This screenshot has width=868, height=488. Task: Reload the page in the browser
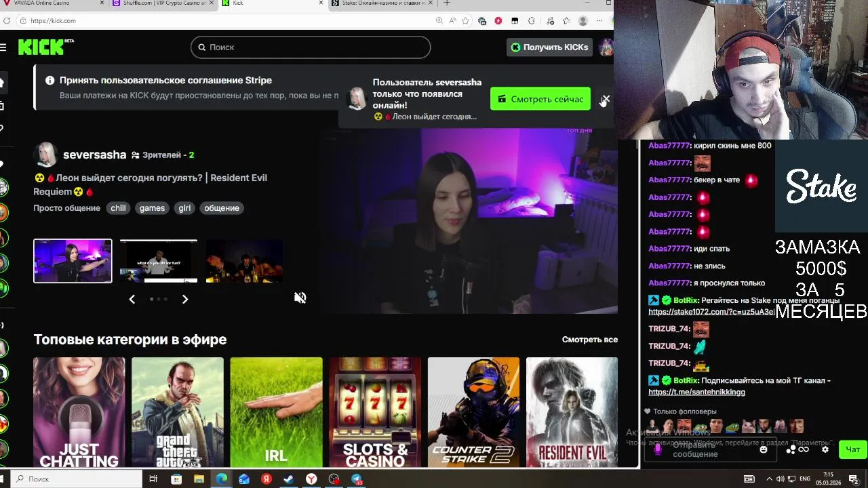pyautogui.click(x=7, y=21)
